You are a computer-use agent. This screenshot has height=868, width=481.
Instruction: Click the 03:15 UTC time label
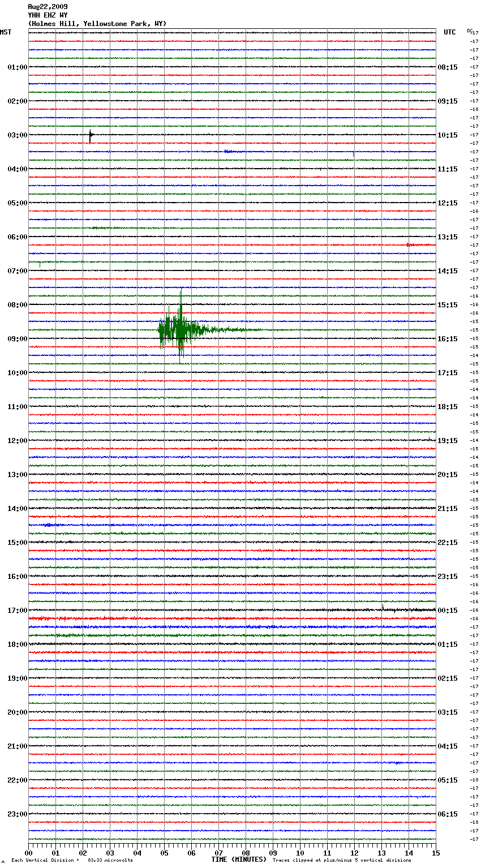click(448, 712)
